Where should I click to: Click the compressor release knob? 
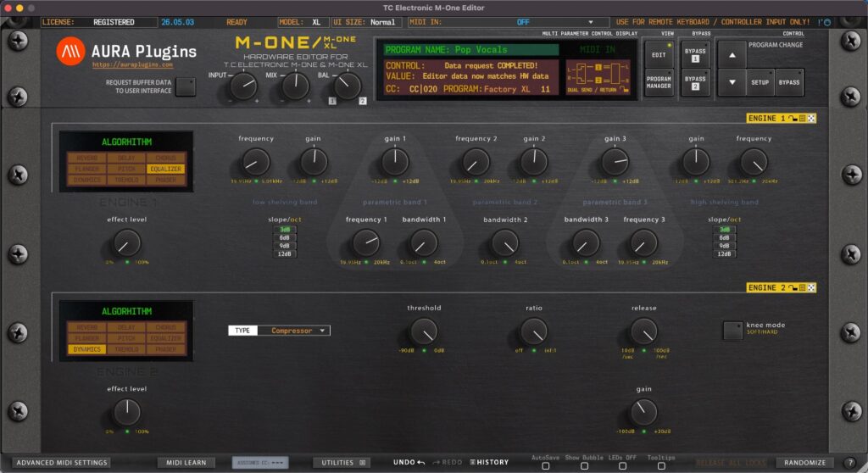pos(644,331)
